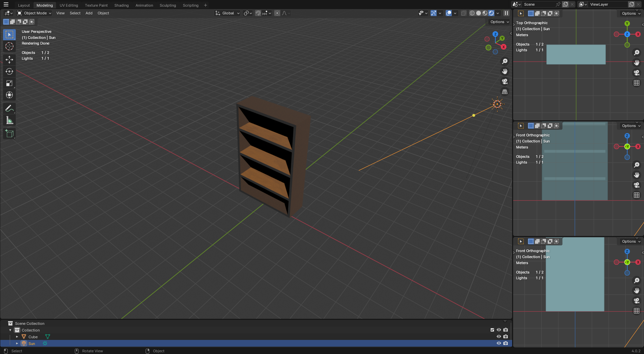Open the Global transform orientation dropdown
This screenshot has height=354, width=644.
pos(228,13)
